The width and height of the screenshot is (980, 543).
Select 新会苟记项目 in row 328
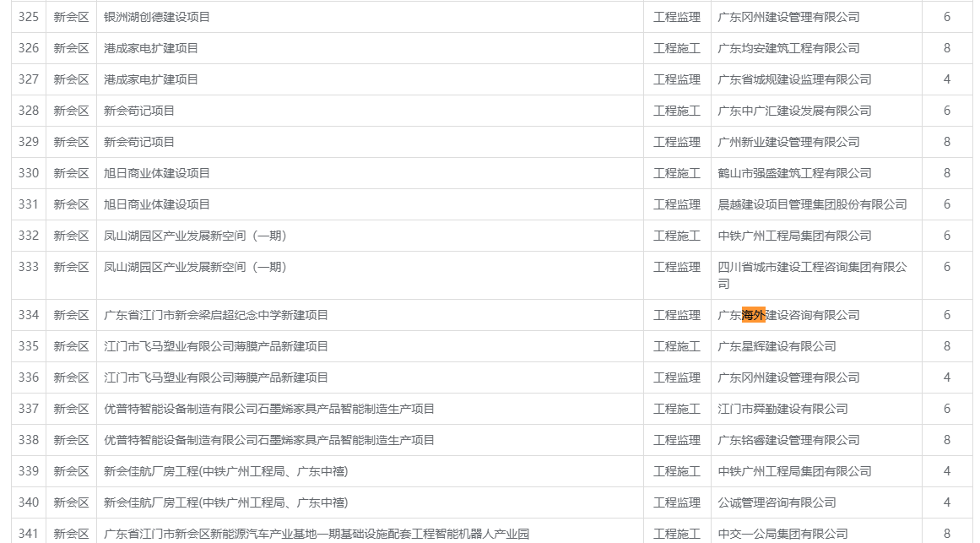click(138, 111)
